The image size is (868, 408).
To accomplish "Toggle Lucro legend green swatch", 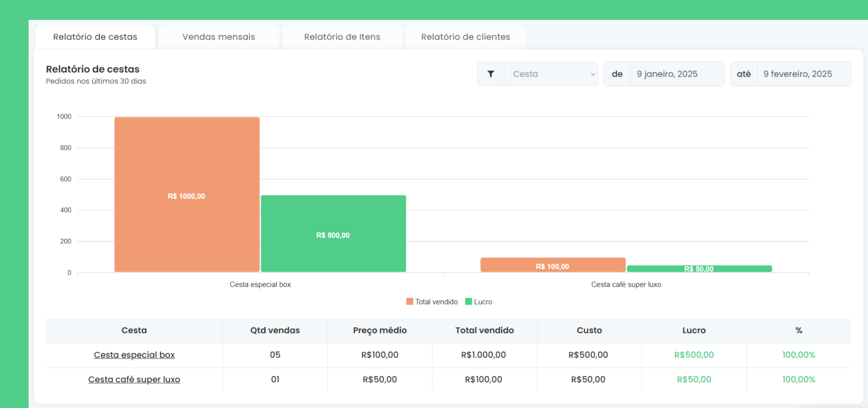I will tap(468, 301).
